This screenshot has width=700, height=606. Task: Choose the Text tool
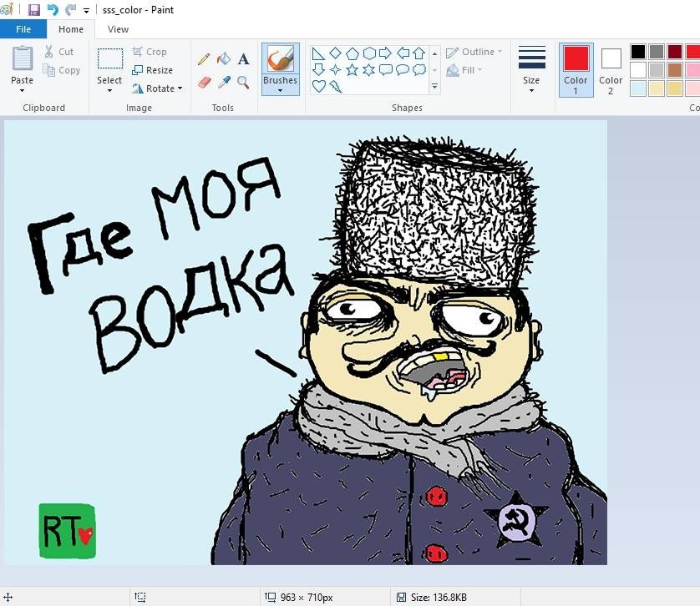pos(243,59)
